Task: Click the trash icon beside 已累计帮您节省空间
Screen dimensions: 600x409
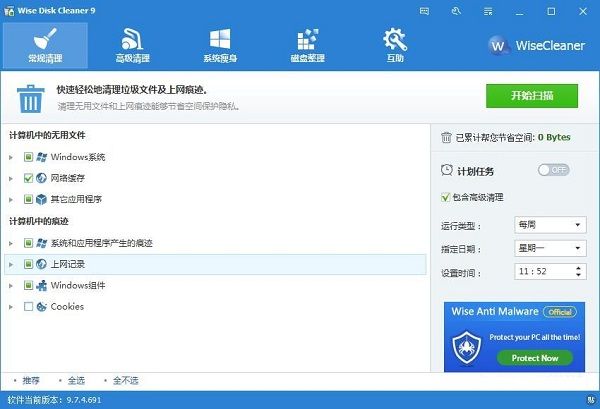Action: [x=446, y=137]
